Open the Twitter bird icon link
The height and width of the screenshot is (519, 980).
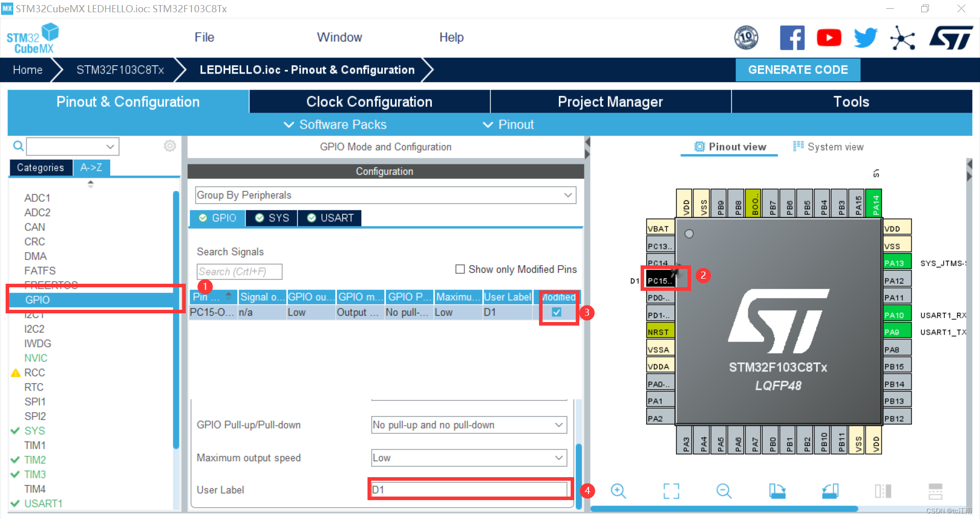[x=866, y=38]
